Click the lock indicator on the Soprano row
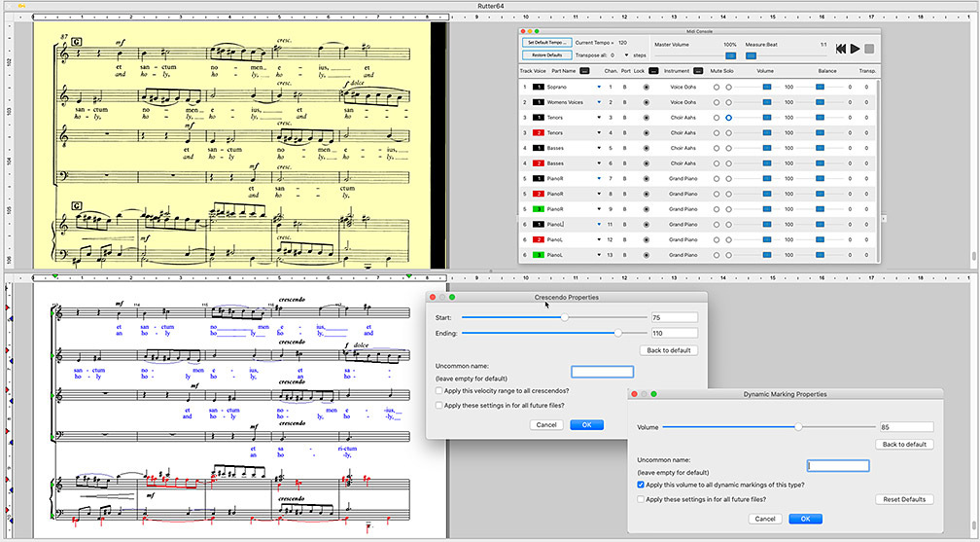This screenshot has height=542, width=980. (647, 87)
